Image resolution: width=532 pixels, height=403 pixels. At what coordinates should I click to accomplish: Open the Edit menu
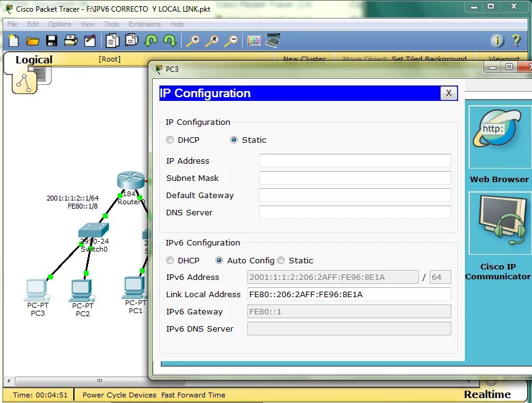tap(33, 24)
